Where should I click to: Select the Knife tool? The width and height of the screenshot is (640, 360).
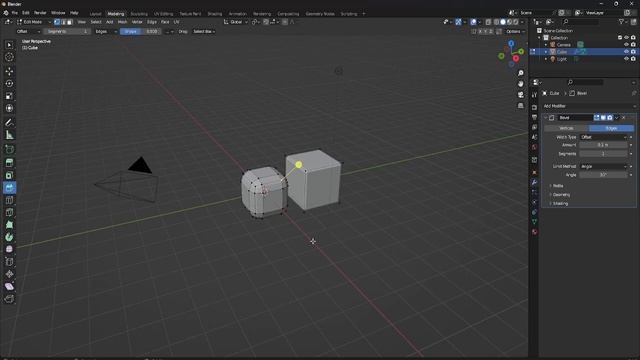[x=9, y=212]
